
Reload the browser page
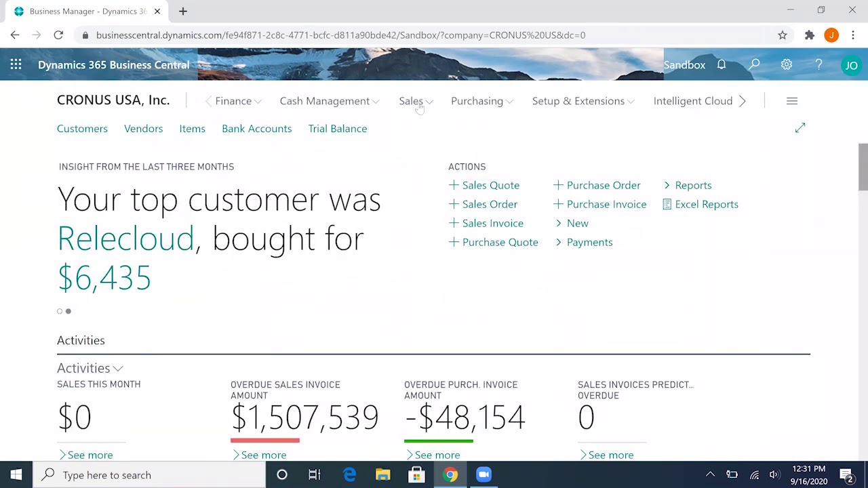[x=58, y=35]
